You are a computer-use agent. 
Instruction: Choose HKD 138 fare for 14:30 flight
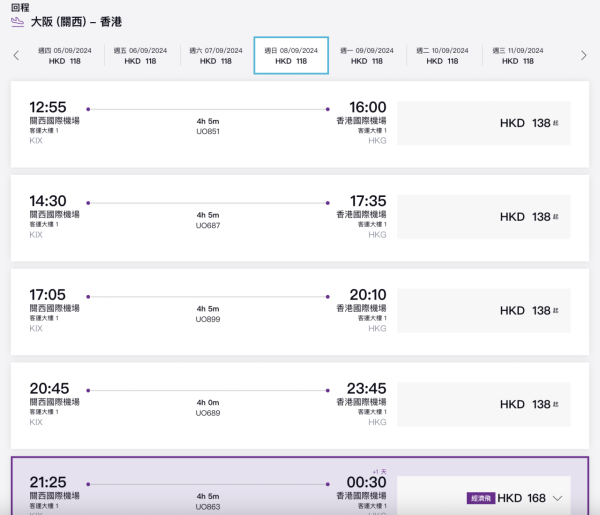pyautogui.click(x=484, y=217)
